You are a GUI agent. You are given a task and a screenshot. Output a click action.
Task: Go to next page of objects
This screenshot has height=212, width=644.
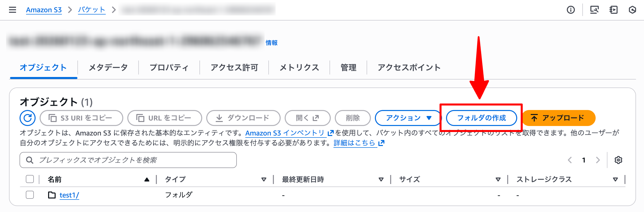point(598,160)
